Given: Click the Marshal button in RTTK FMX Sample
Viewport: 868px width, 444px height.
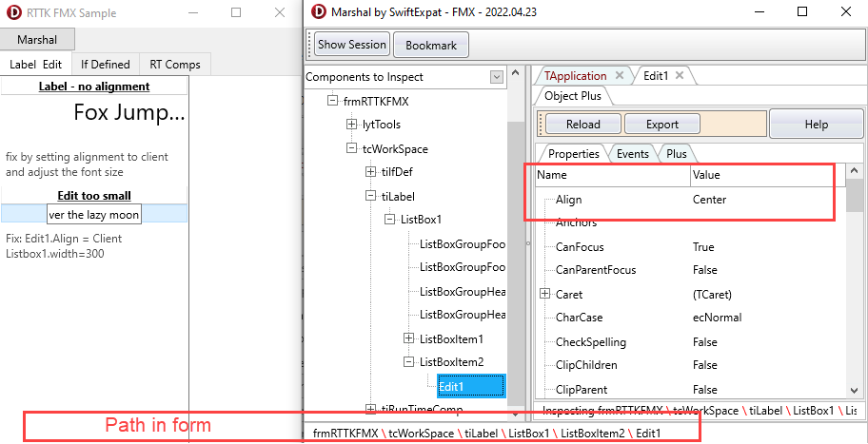Looking at the screenshot, I should pyautogui.click(x=37, y=40).
